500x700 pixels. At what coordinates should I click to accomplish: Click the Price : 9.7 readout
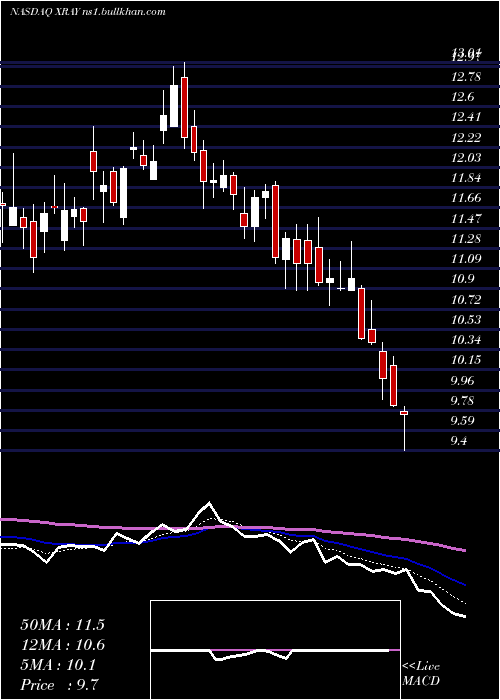point(60,685)
